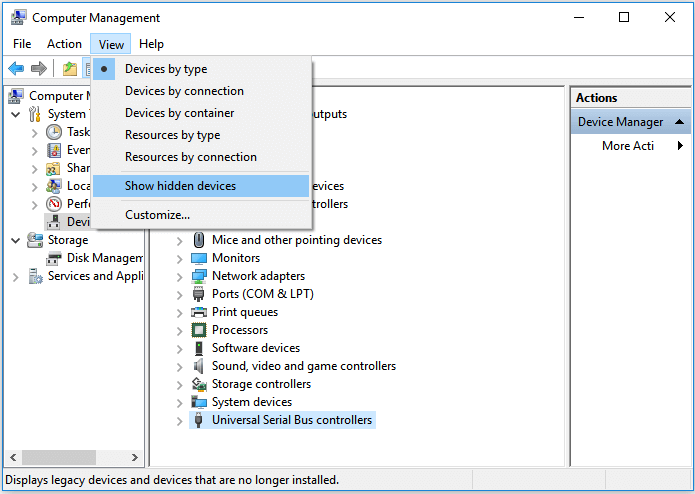Collapse the Storage tree node

pyautogui.click(x=15, y=240)
